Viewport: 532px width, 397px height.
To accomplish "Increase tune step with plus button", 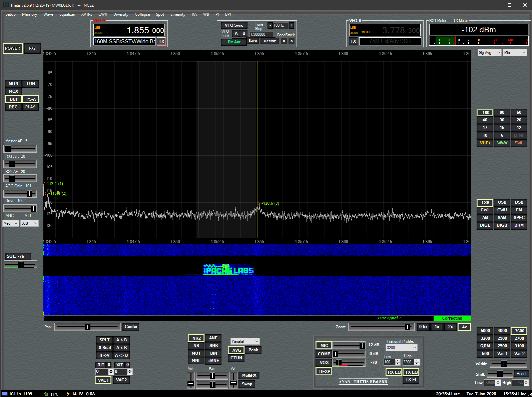I will click(292, 25).
